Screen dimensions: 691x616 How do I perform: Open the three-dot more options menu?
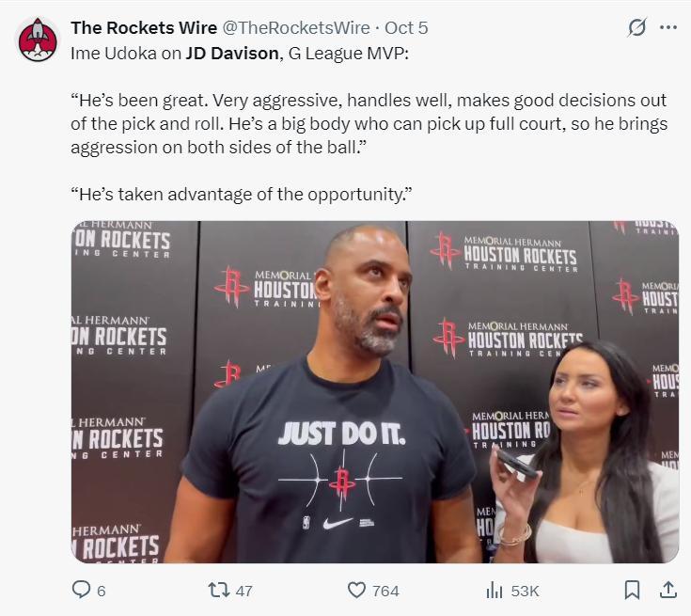(x=668, y=27)
